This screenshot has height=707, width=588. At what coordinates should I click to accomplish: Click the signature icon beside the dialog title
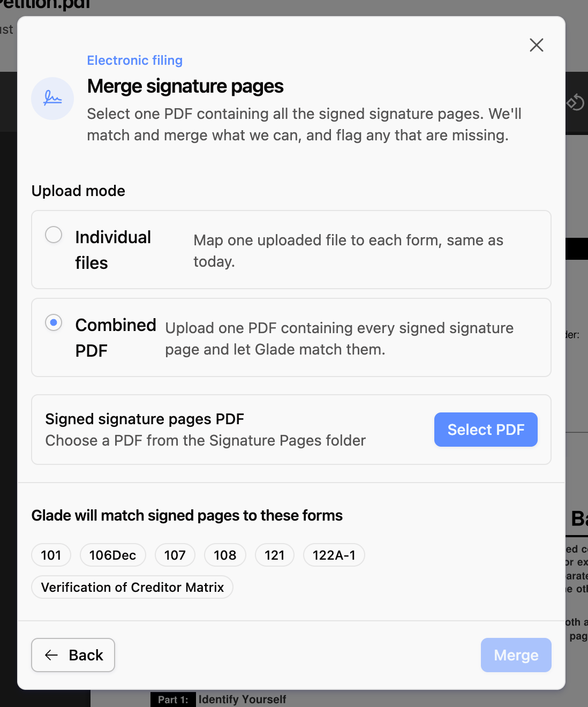coord(52,99)
